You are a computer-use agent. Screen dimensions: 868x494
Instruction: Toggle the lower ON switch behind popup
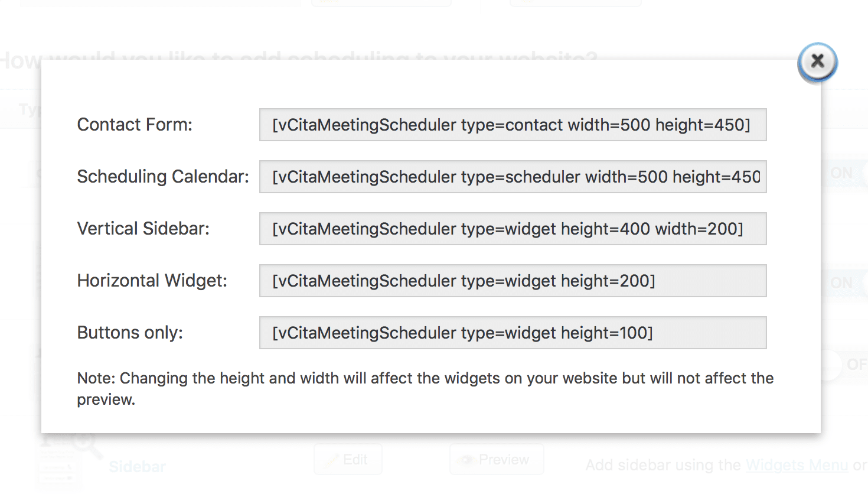tap(841, 283)
